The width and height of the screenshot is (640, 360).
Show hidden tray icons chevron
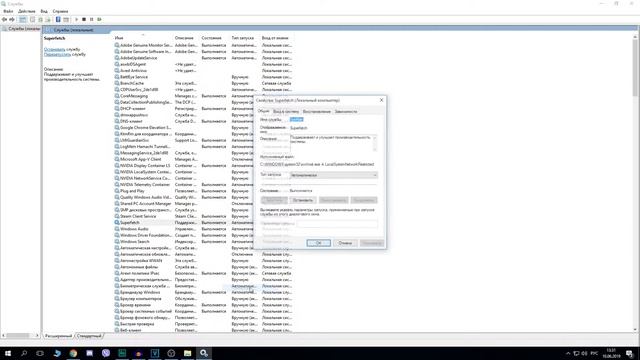pos(568,353)
